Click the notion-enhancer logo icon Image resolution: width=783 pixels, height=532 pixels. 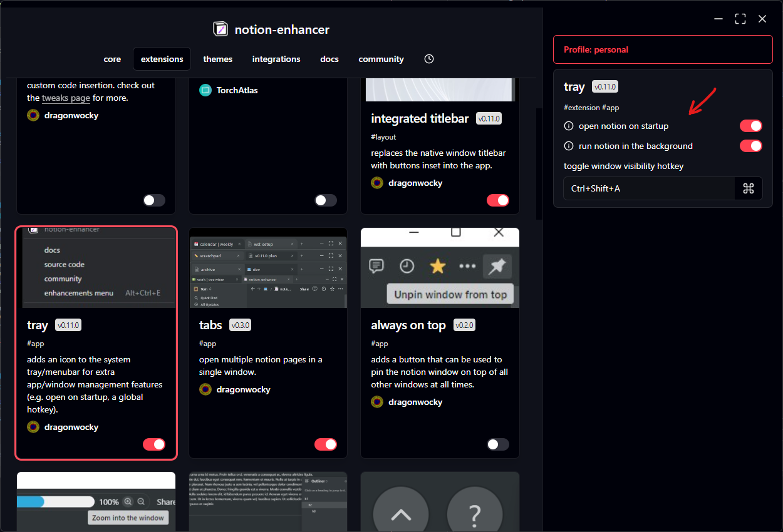(220, 29)
